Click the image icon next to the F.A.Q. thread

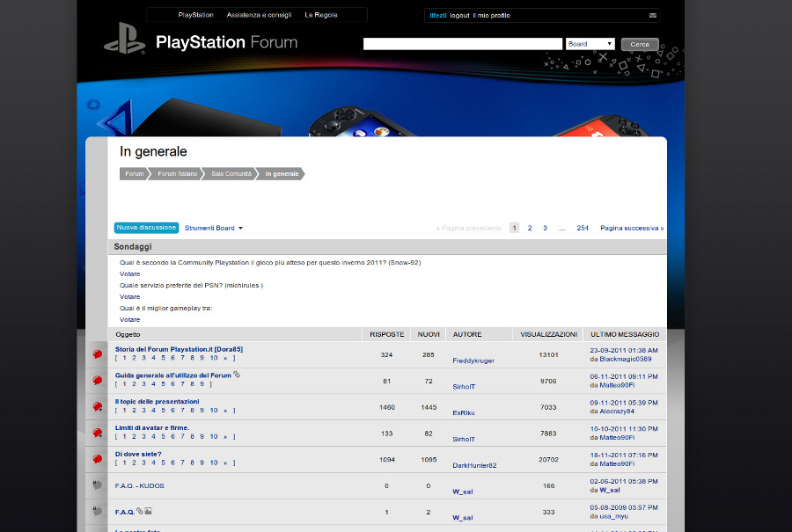click(148, 511)
